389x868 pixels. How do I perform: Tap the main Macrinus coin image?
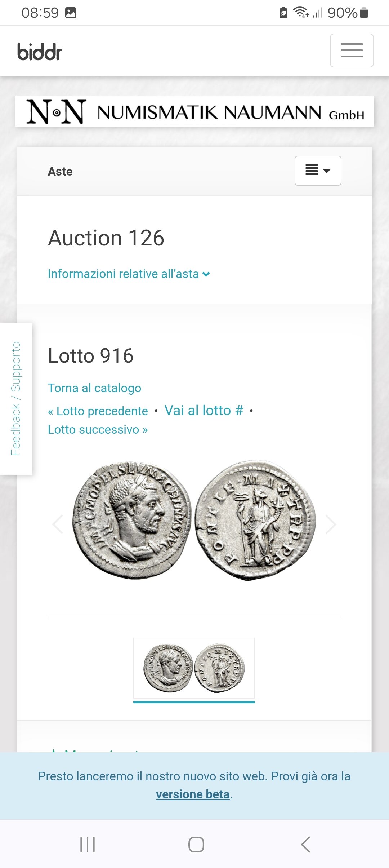[x=194, y=521]
